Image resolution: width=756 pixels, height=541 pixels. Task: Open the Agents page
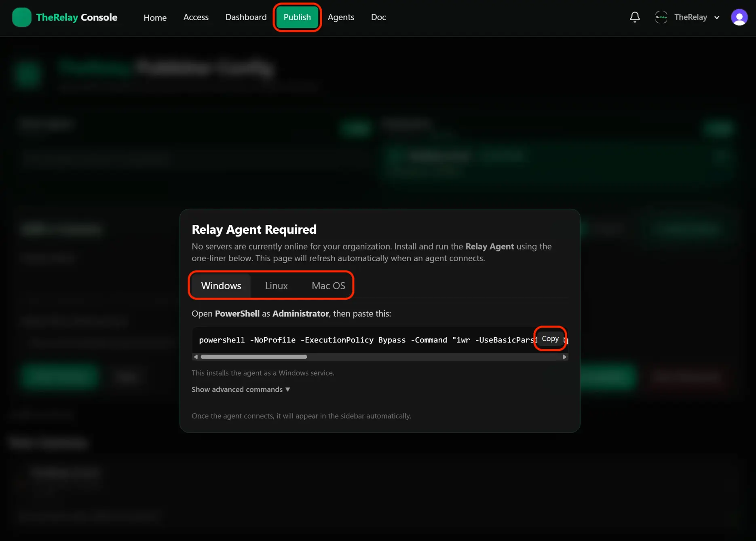pos(341,17)
